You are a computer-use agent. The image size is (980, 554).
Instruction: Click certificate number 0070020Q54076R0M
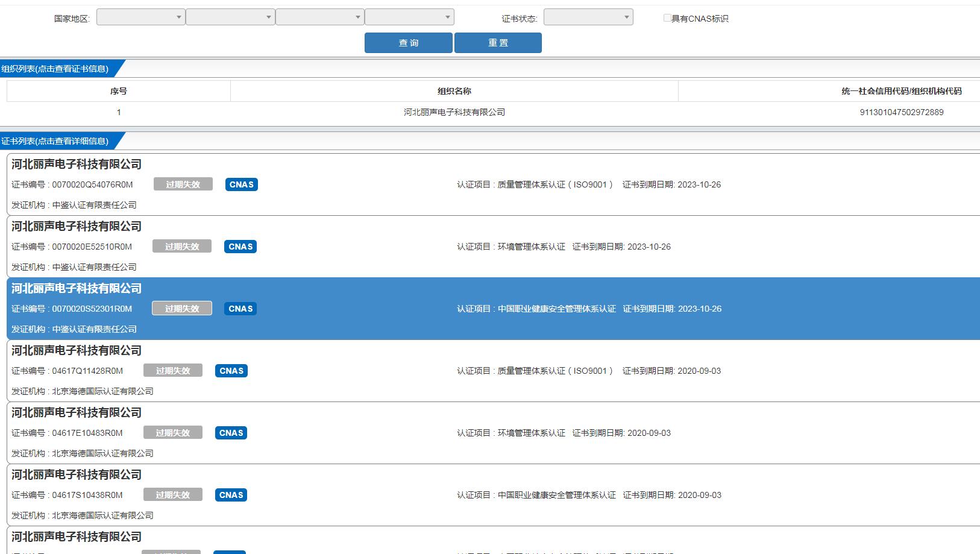click(92, 184)
